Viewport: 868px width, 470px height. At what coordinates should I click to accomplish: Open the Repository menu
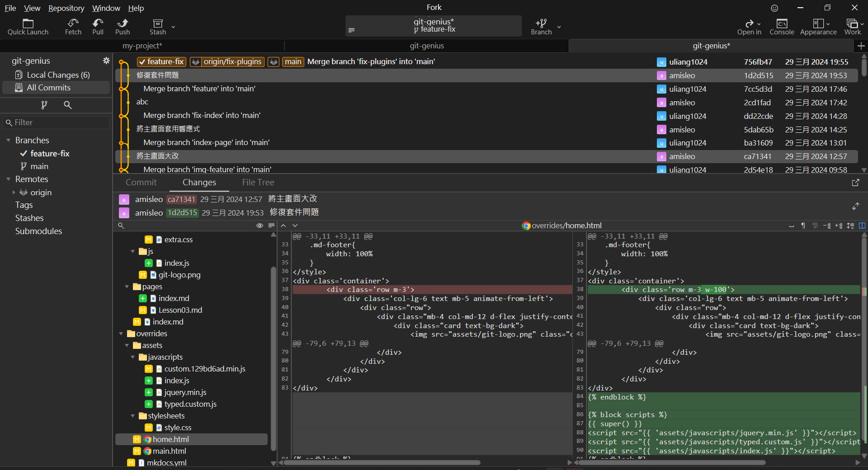pos(66,8)
